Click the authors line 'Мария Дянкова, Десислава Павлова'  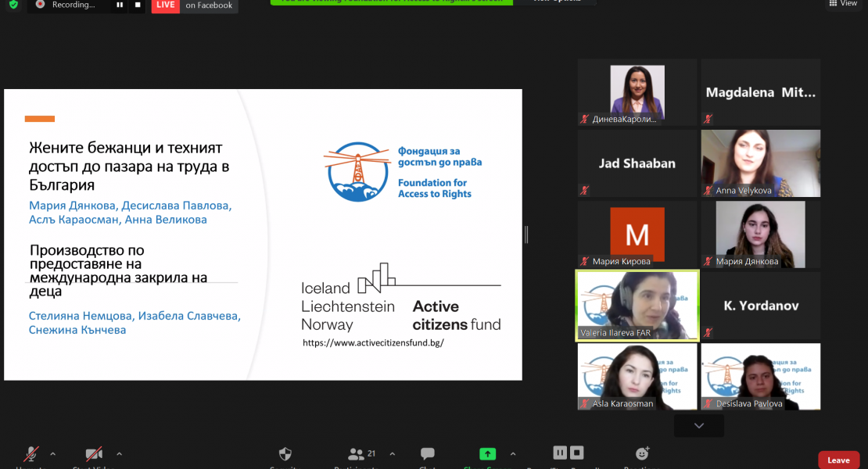point(130,213)
